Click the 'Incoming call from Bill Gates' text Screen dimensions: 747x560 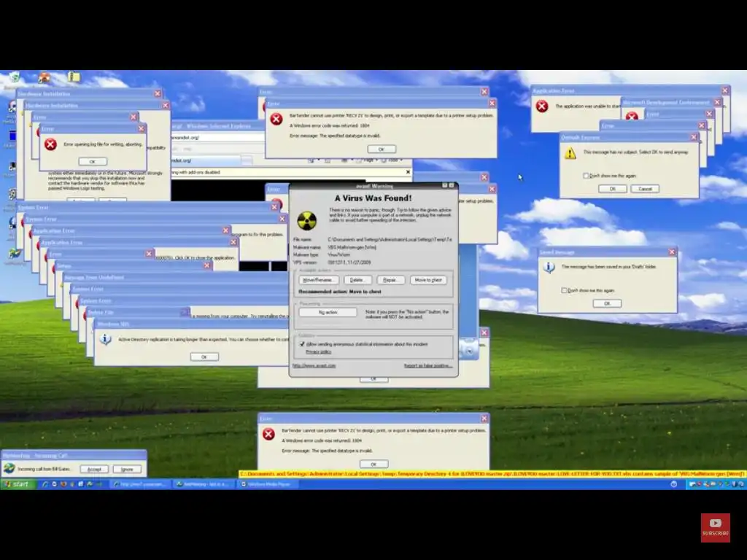(44, 469)
